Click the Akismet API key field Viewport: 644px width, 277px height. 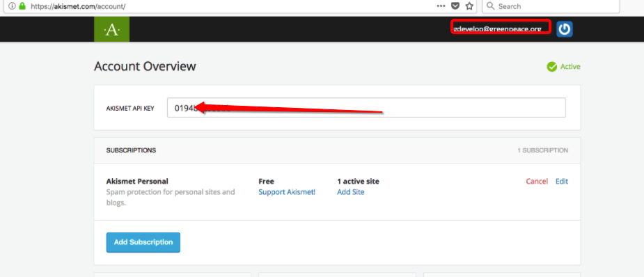(x=366, y=107)
